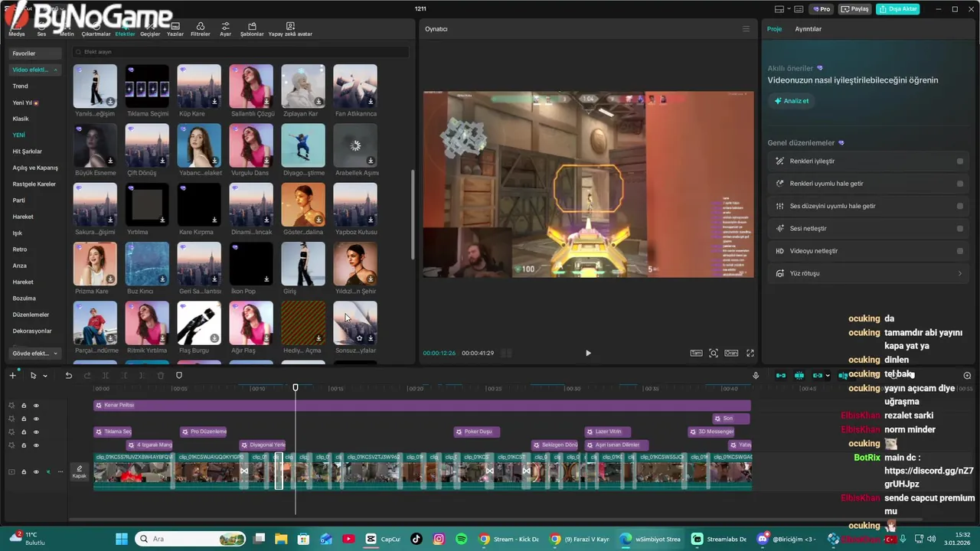Split the clip at the playhead
Screen dimensions: 980x551
[x=106, y=375]
